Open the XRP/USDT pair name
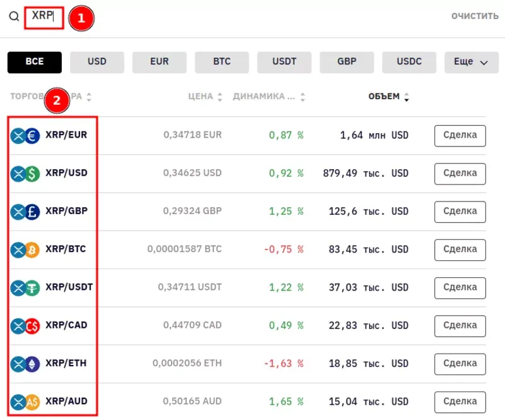Viewport: 505px width, 420px height. coord(69,287)
